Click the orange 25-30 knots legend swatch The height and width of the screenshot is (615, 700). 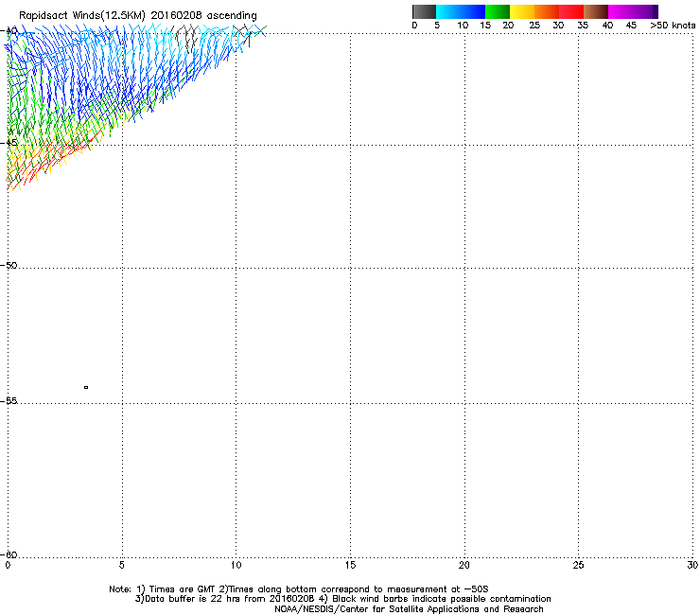point(547,11)
